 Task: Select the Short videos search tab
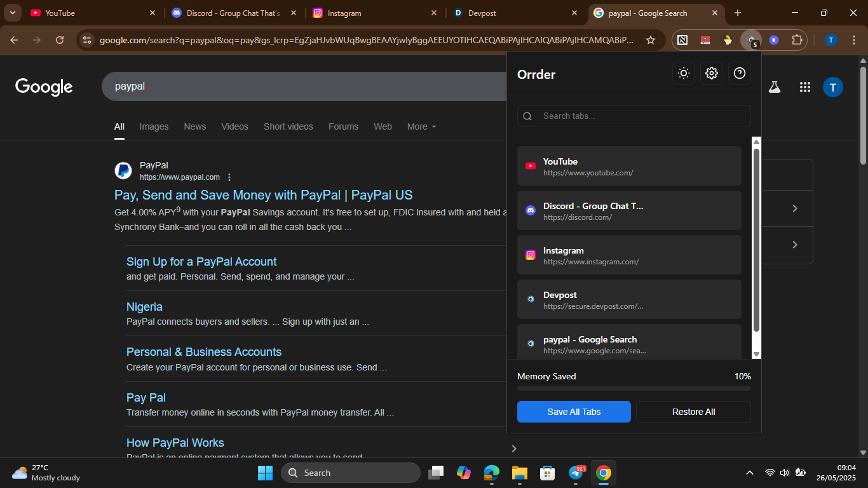point(288,126)
